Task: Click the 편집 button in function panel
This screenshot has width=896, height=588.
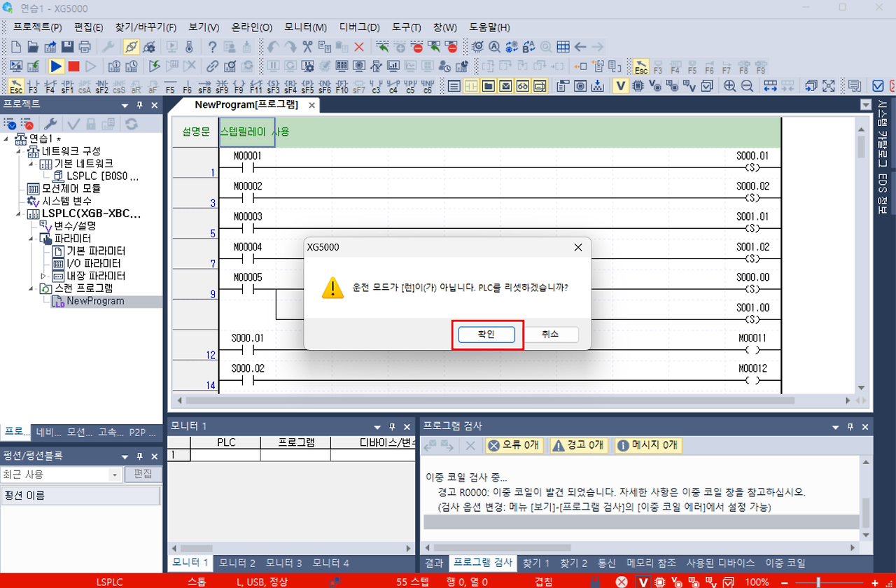Action: tap(142, 474)
